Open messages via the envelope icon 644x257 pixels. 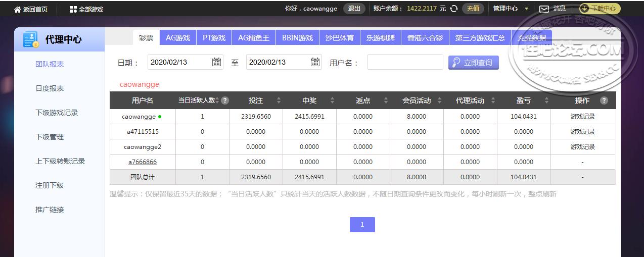coord(544,9)
